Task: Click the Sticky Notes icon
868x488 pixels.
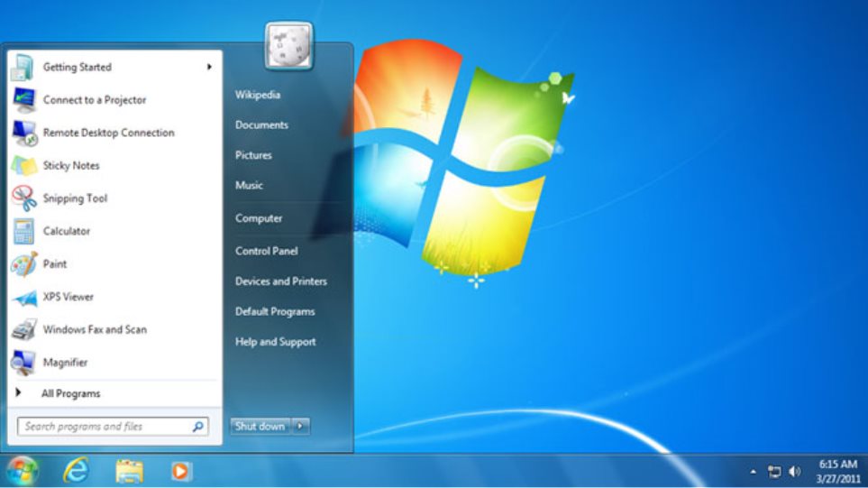Action: coord(23,166)
